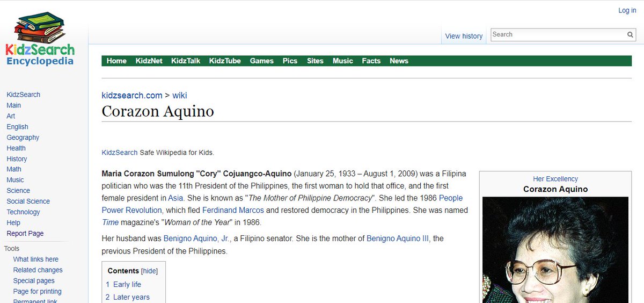Viewport: 644px width, 303px height.
Task: Open KidzTube in the green menu bar
Action: coord(225,61)
